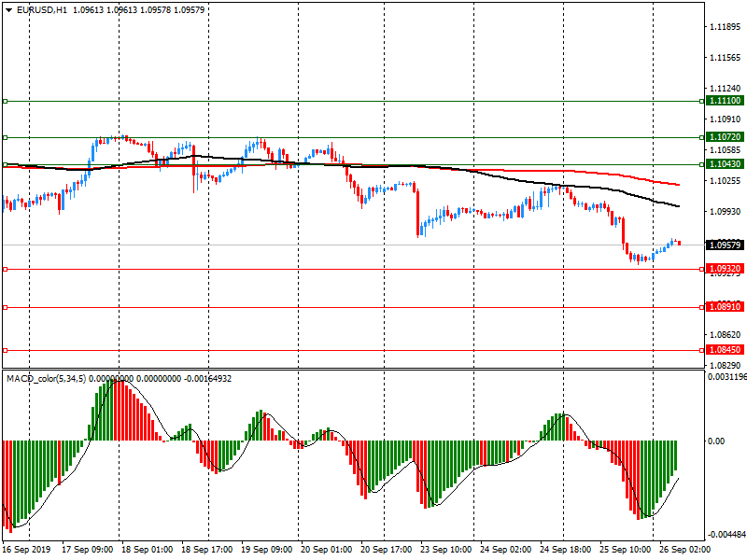Click the 26 Sep 02:00 time label
747x560 pixels.
[684, 550]
